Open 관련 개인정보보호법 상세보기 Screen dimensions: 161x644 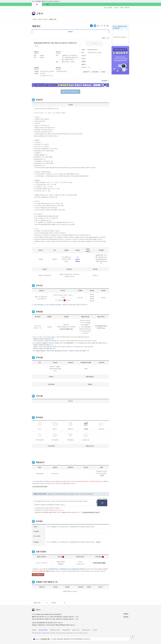point(40,487)
